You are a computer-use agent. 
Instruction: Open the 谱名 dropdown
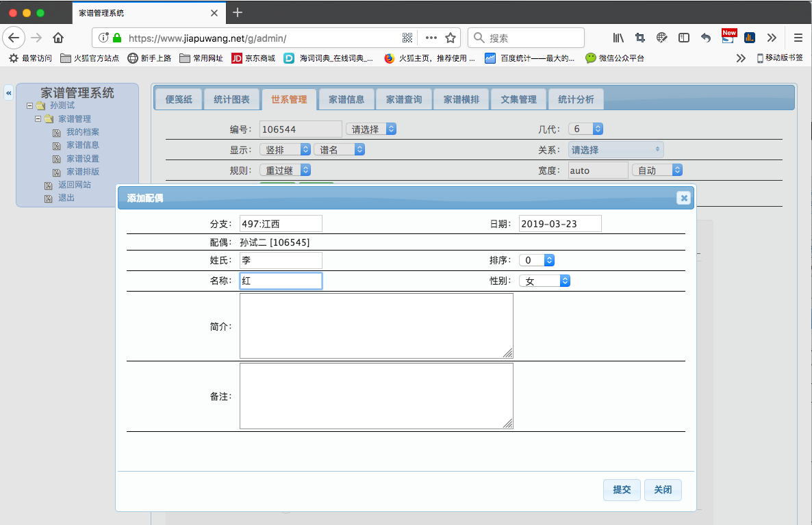[x=339, y=150]
